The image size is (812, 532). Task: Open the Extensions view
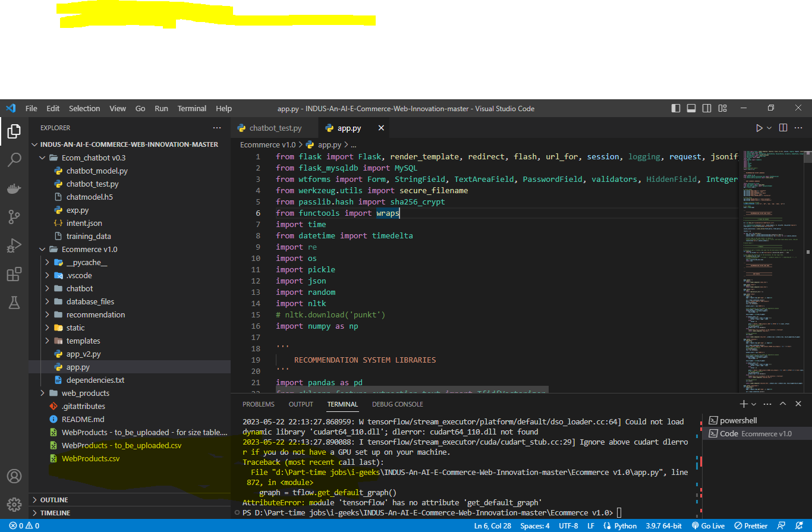[x=13, y=274]
